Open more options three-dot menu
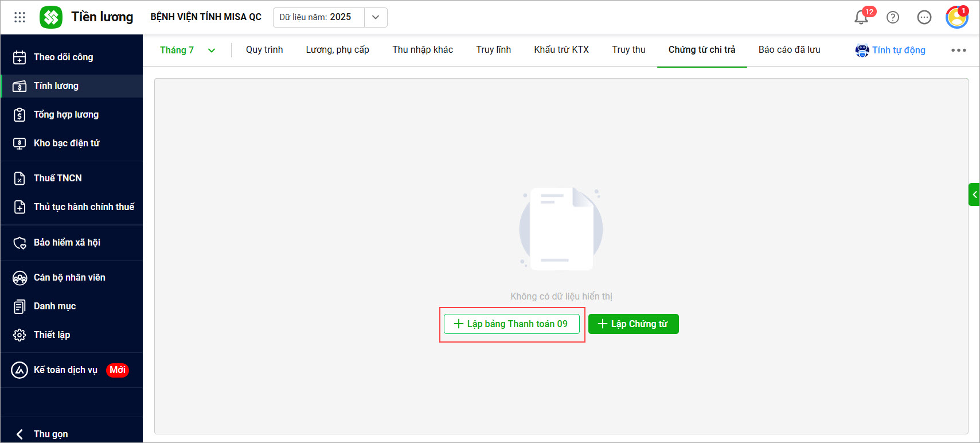Viewport: 980px width, 443px height. pos(959,50)
